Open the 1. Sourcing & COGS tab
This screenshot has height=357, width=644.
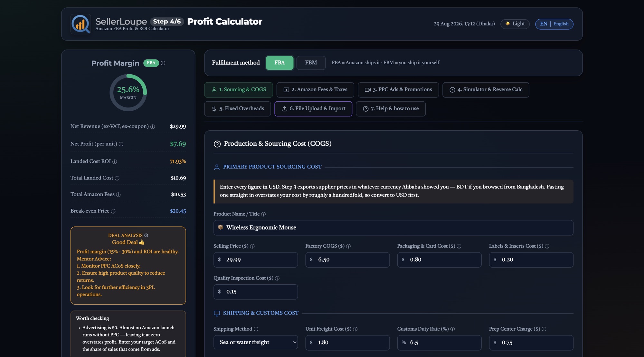239,90
